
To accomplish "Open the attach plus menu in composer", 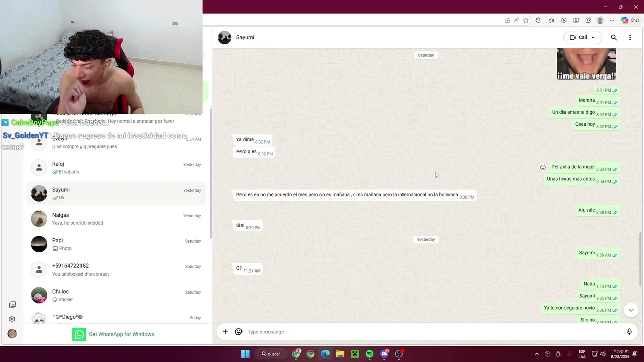I will click(225, 332).
